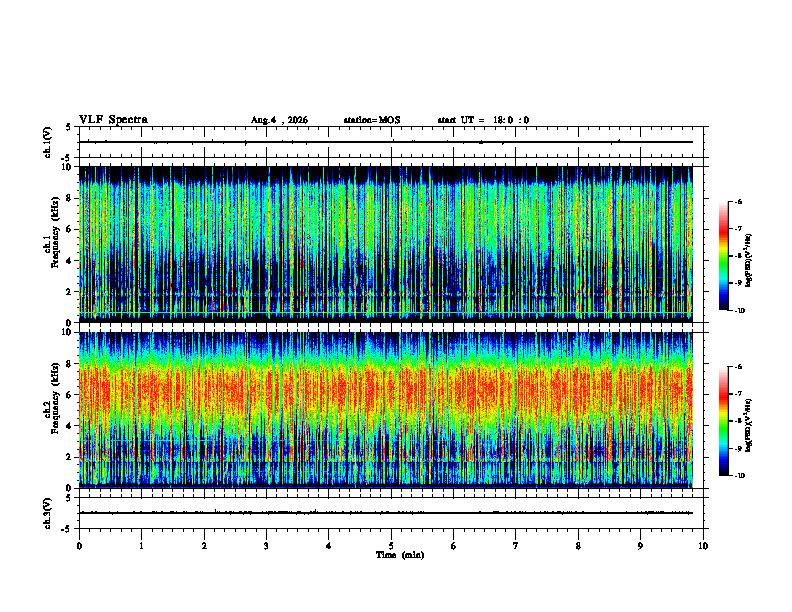Screen dimensions: 792x612
Task: Click time axis tick label "9"
Action: click(640, 546)
